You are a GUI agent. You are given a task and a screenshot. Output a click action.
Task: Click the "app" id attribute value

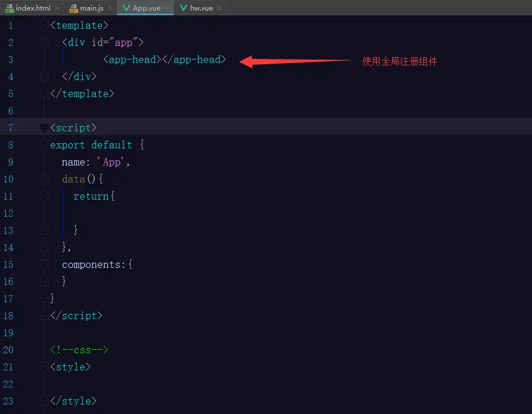tap(124, 42)
